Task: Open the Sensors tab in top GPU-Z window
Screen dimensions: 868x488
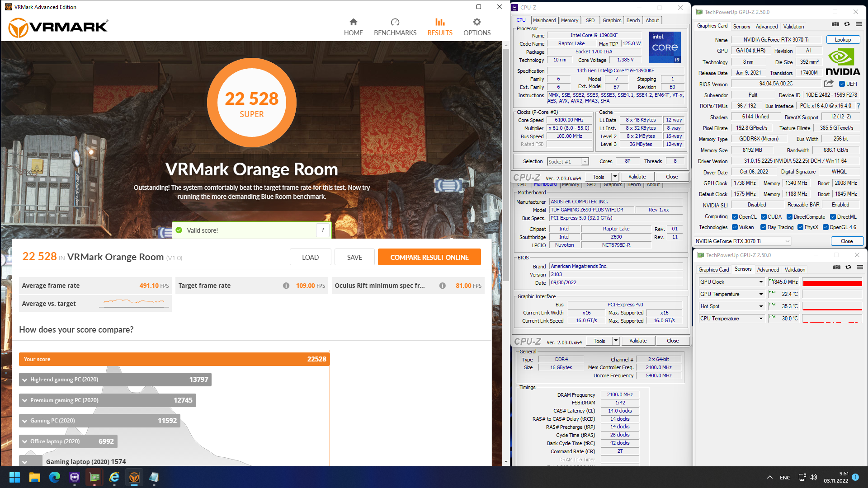Action: [x=741, y=27]
